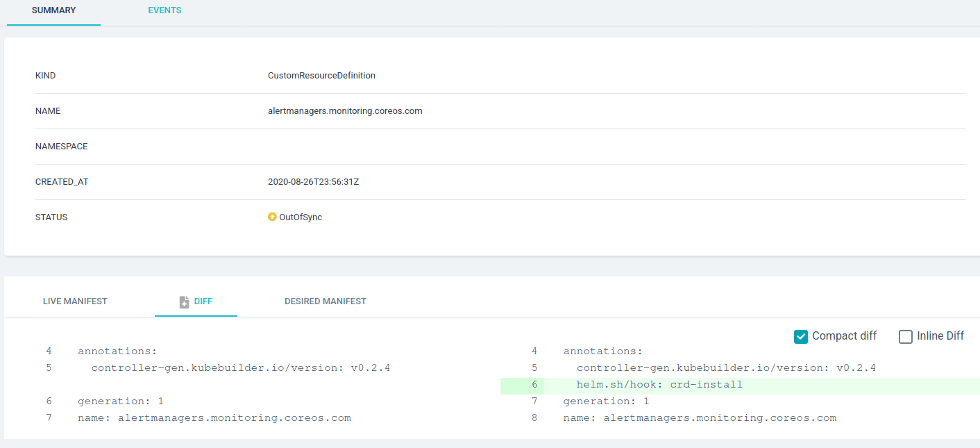
Task: Click the STATUS field label
Action: [x=51, y=217]
